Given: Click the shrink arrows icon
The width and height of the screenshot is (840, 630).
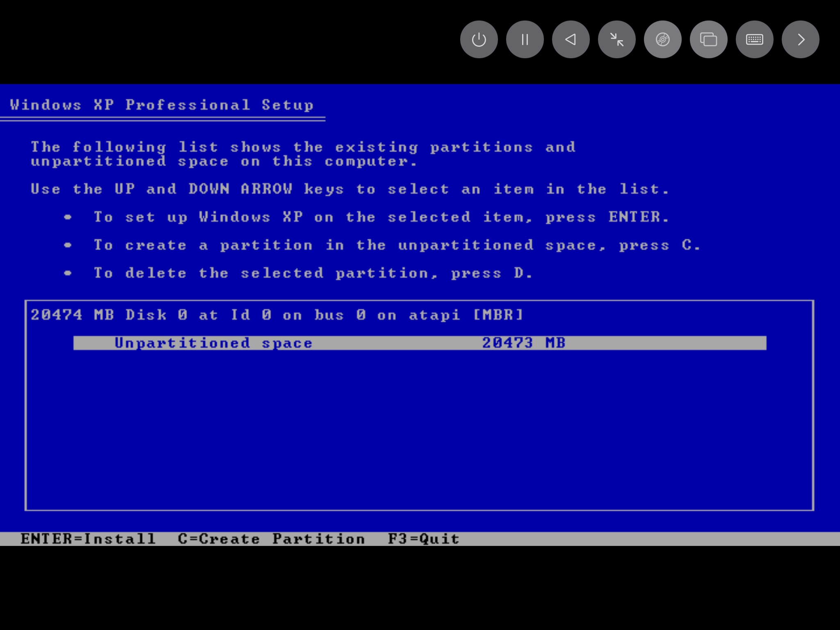Looking at the screenshot, I should [616, 39].
